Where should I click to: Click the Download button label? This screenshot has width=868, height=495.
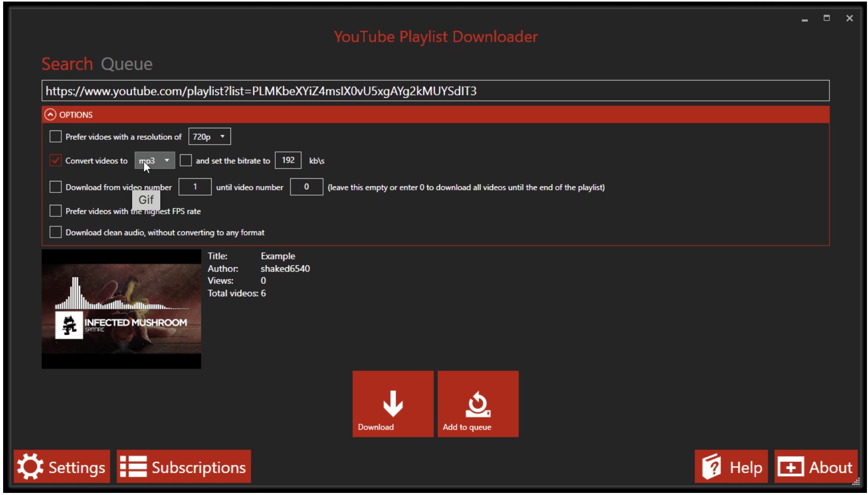(376, 427)
